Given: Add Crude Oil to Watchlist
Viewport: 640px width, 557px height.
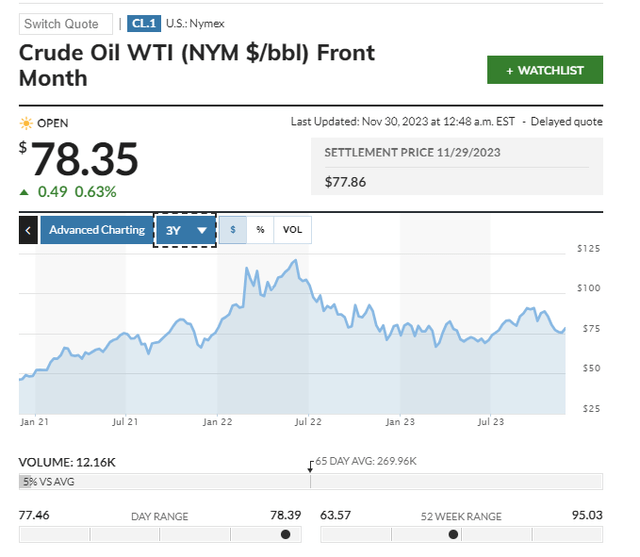Looking at the screenshot, I should pyautogui.click(x=545, y=70).
